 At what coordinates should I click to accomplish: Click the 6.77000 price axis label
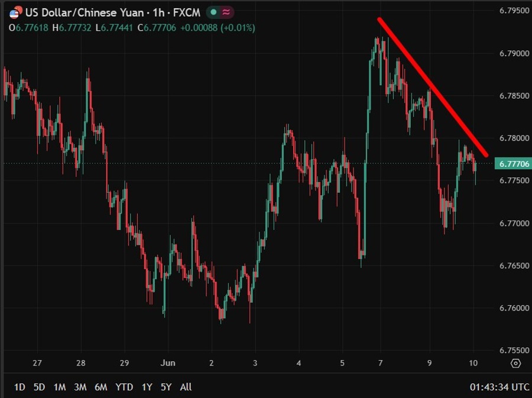pos(514,223)
